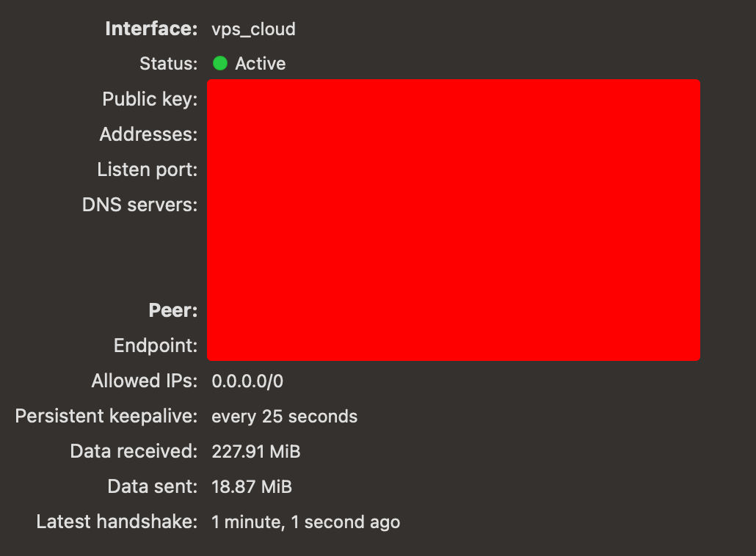756x556 pixels.
Task: Click the Peer section heading
Action: (173, 310)
